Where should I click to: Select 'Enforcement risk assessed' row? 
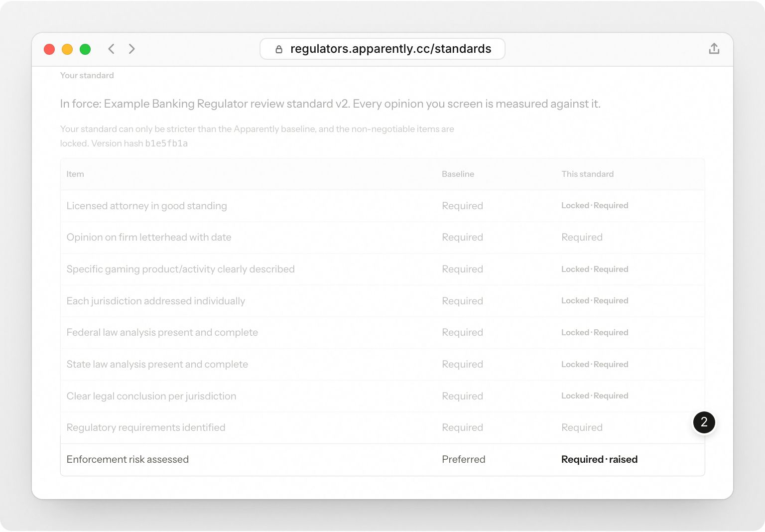point(382,459)
